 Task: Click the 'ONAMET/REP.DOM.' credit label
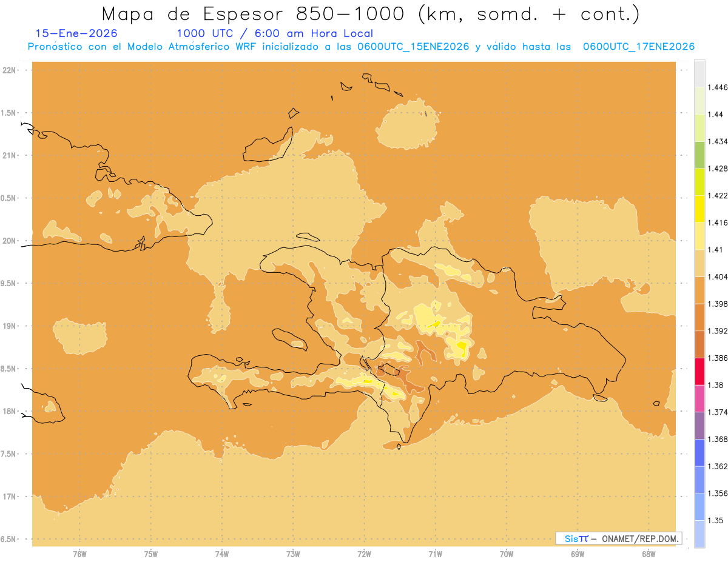640,538
